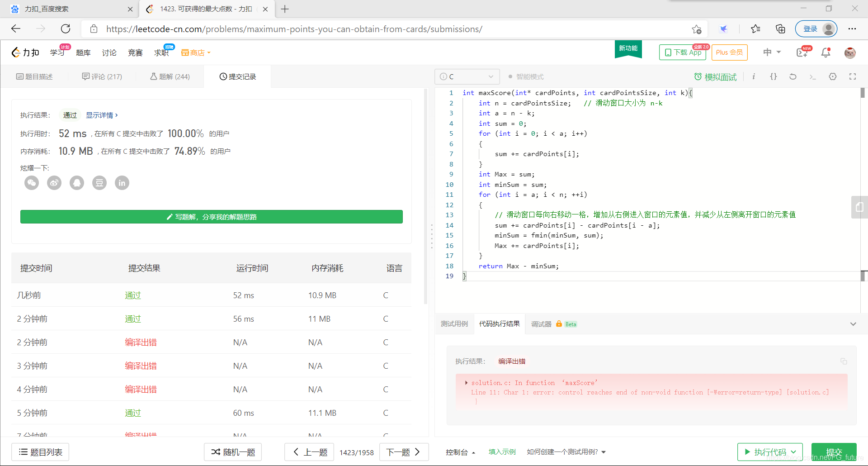Format code with braces icon
Screen dimensions: 868x466
pyautogui.click(x=774, y=76)
